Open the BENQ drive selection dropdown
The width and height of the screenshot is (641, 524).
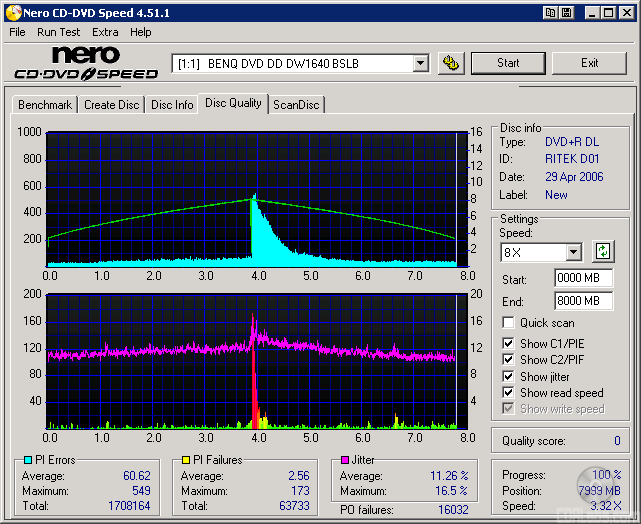pos(421,63)
